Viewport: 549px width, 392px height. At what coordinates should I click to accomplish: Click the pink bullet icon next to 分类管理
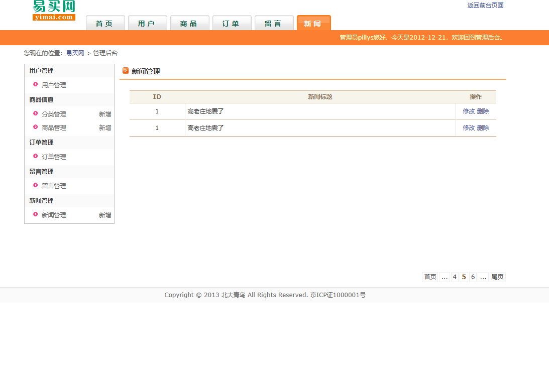pyautogui.click(x=35, y=113)
